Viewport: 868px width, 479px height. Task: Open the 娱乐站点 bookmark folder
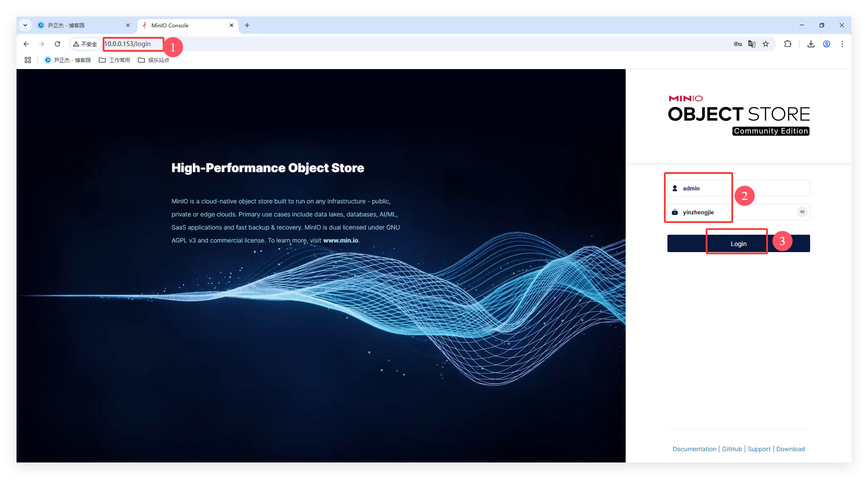tap(154, 60)
